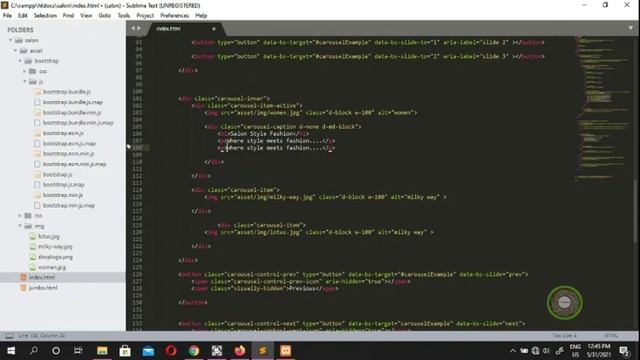Collapse the asset folder
The height and width of the screenshot is (360, 640).
click(16, 51)
